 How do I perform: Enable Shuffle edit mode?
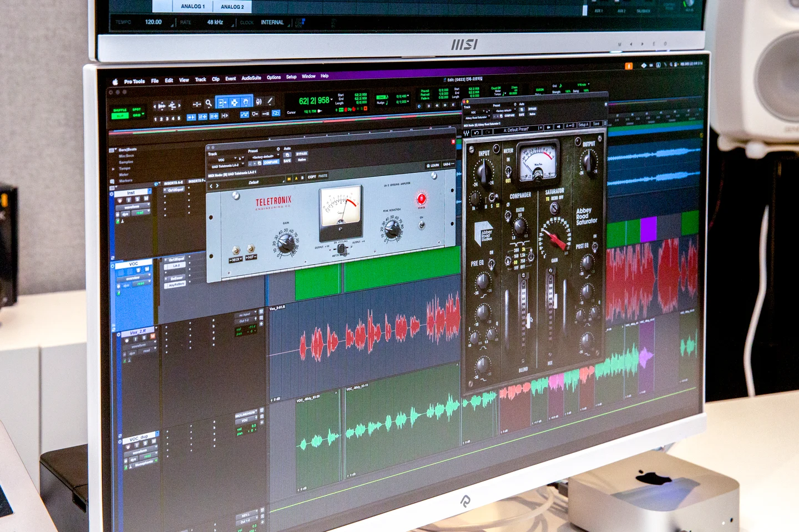pos(120,110)
